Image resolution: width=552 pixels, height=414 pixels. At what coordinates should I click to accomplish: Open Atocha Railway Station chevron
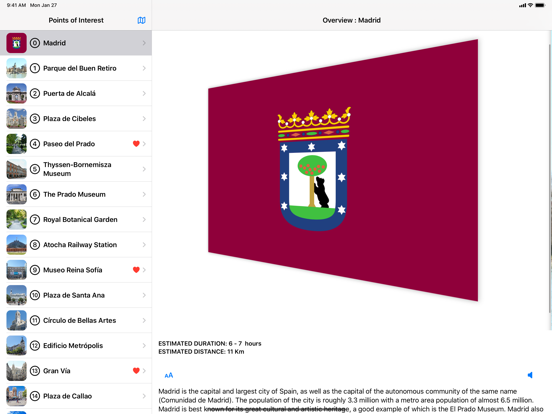(144, 245)
